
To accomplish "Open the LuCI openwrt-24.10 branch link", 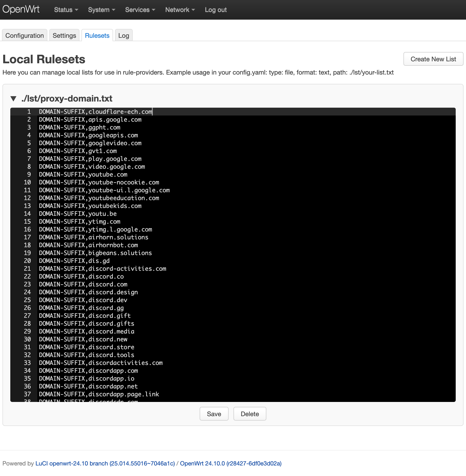I will tap(105, 463).
